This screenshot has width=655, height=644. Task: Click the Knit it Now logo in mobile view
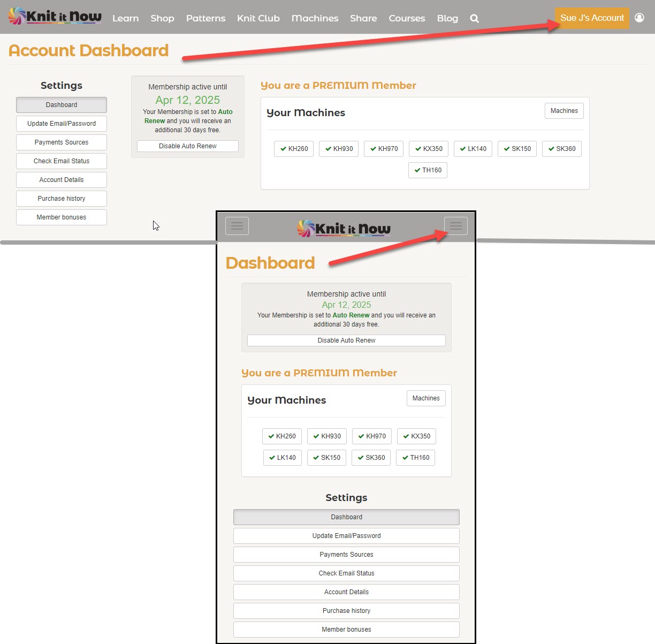click(344, 229)
